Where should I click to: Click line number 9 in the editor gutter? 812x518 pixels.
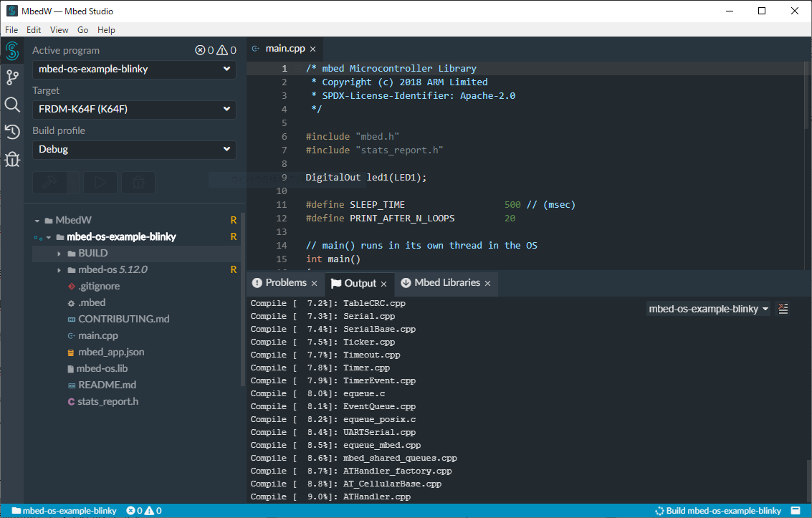(x=284, y=178)
